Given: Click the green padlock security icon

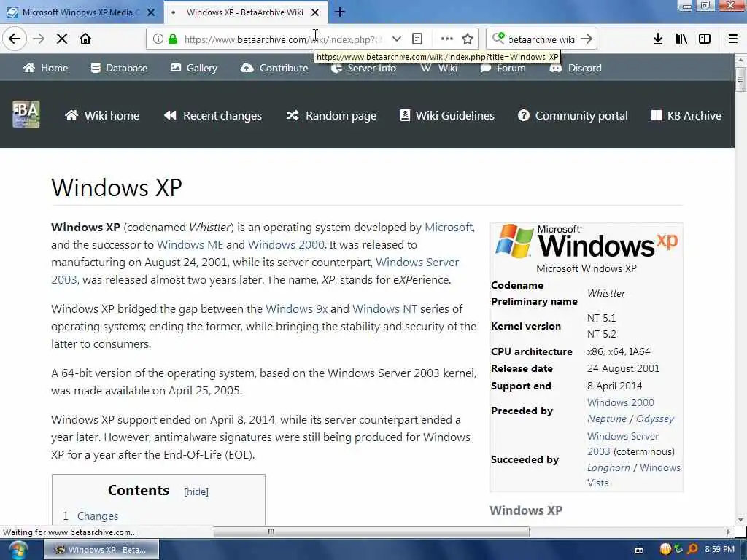Looking at the screenshot, I should [173, 39].
